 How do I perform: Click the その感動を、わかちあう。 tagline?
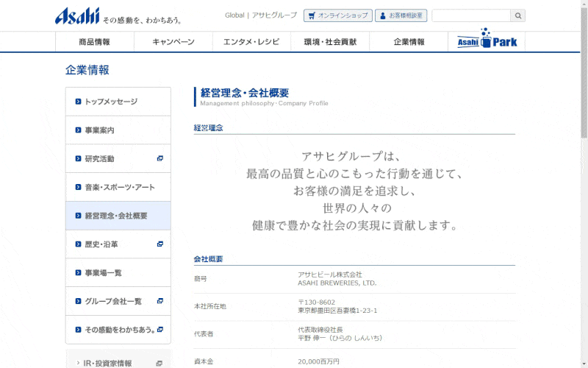[142, 21]
